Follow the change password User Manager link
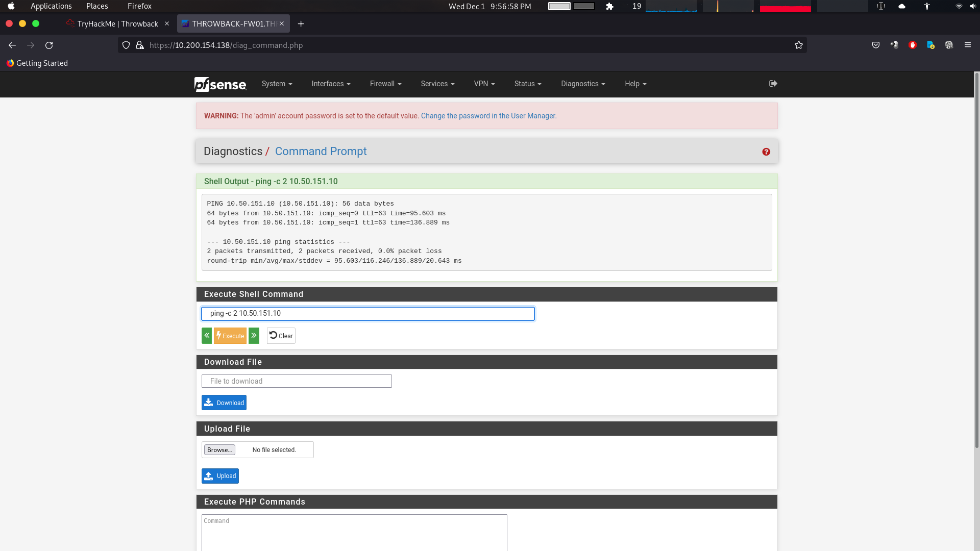 point(488,116)
